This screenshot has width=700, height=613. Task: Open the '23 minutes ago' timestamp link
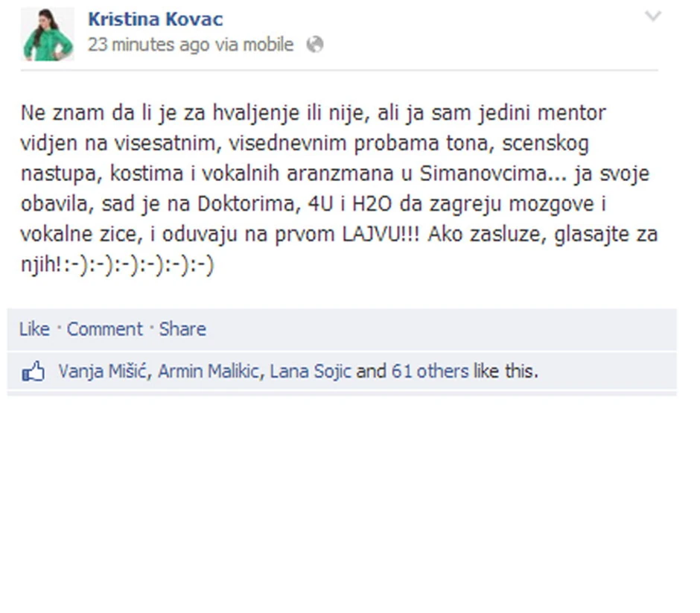click(149, 45)
